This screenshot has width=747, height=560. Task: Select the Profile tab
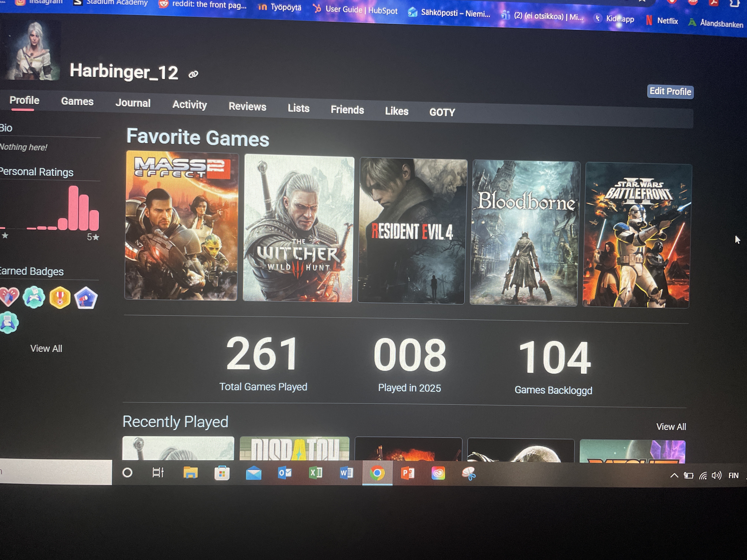pyautogui.click(x=24, y=100)
